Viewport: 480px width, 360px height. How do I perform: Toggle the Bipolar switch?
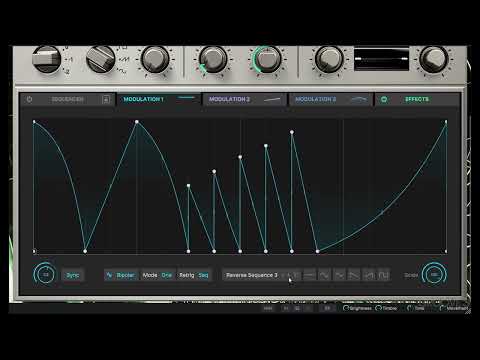[121, 275]
